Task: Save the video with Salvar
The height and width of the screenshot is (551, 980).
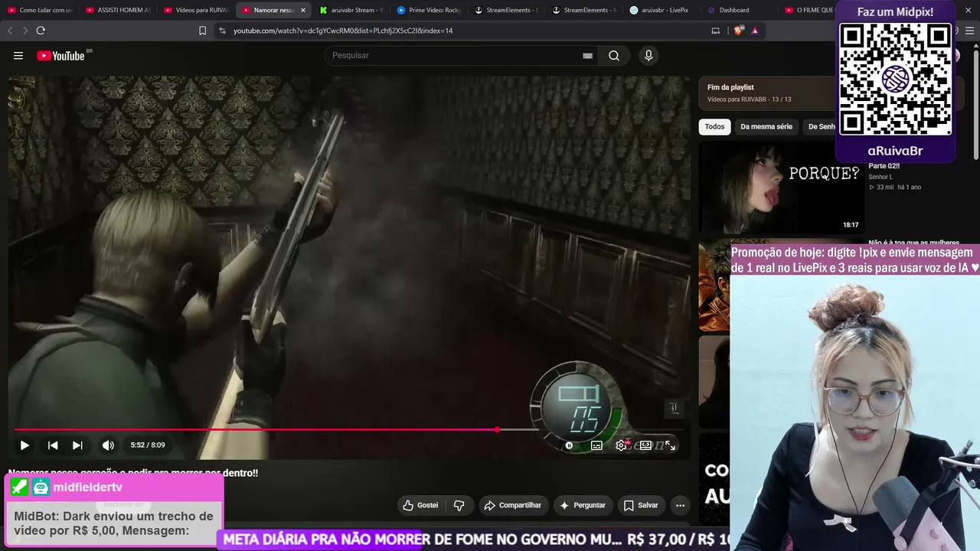Action: tap(641, 505)
